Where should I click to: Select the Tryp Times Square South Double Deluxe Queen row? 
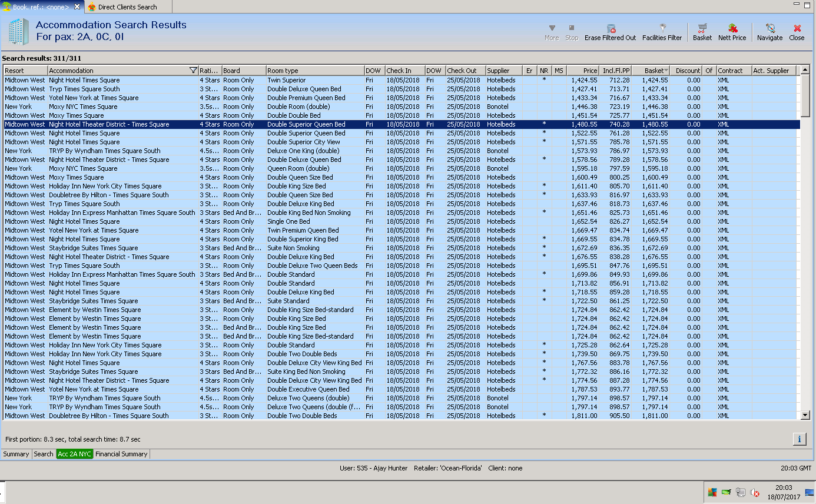click(402, 89)
